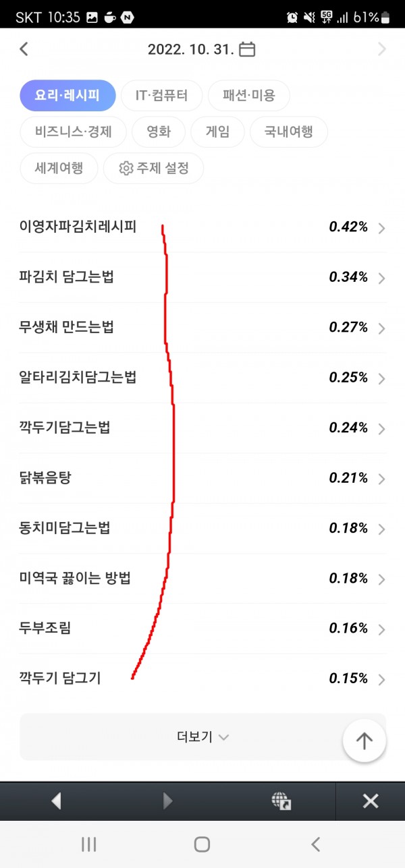
Task: Expand the list with 더보기
Action: (x=202, y=737)
